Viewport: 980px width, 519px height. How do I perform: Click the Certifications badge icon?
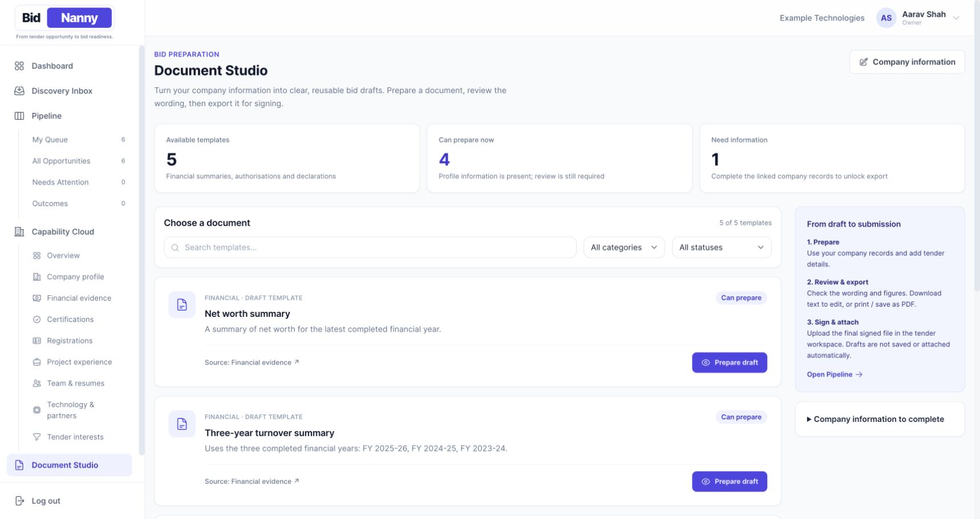pos(37,319)
